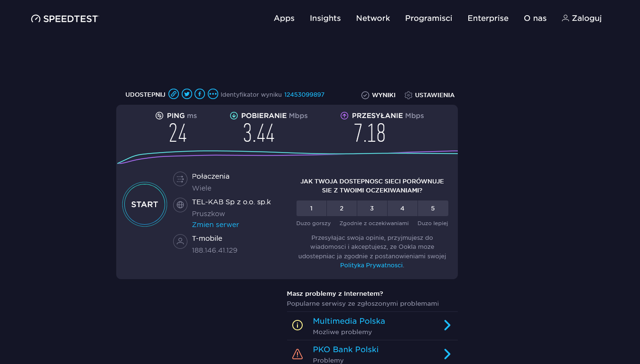This screenshot has height=364, width=640.
Task: Share the result on Facebook
Action: [200, 94]
